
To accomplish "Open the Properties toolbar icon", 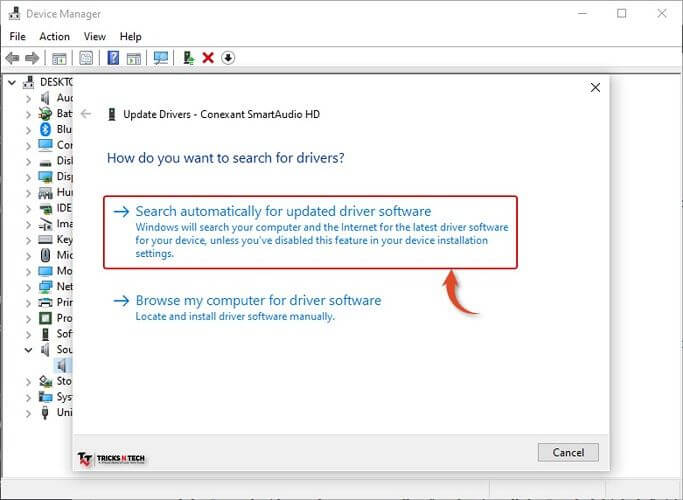I will click(86, 58).
